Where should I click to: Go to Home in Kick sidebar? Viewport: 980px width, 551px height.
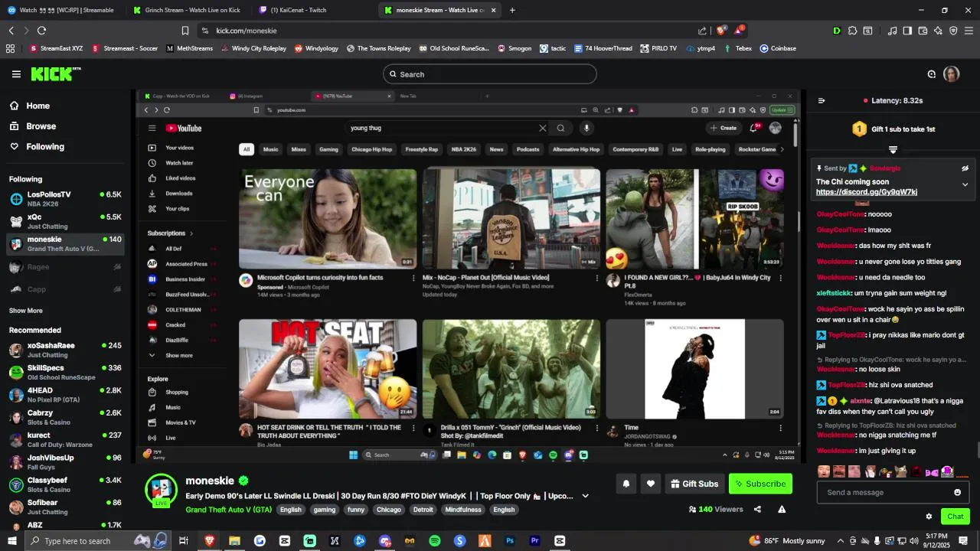[31, 106]
